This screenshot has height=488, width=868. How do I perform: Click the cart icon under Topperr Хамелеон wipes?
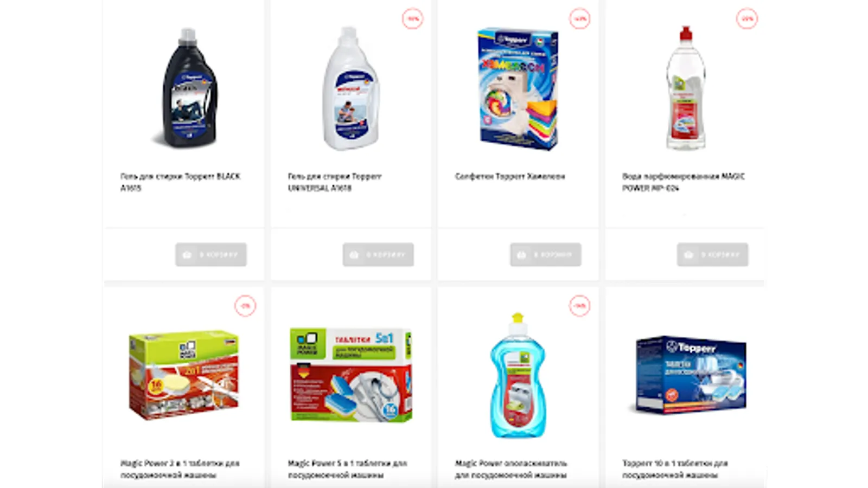pyautogui.click(x=522, y=255)
